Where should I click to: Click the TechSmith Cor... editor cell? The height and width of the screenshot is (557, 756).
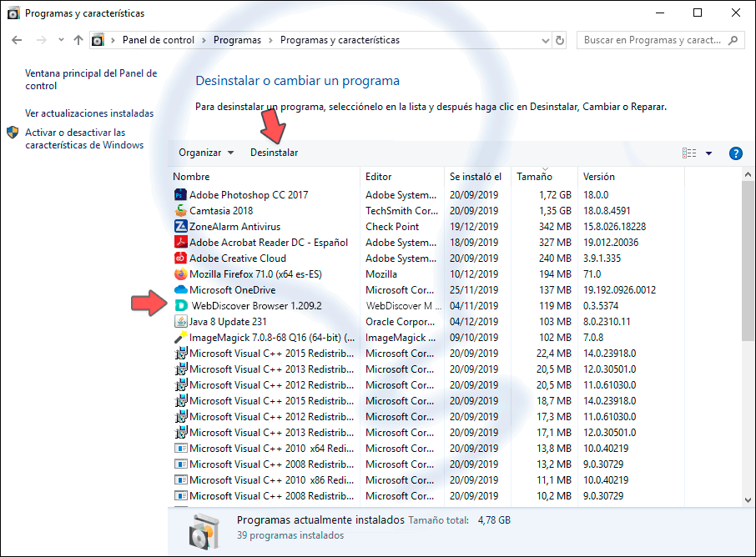pos(401,211)
